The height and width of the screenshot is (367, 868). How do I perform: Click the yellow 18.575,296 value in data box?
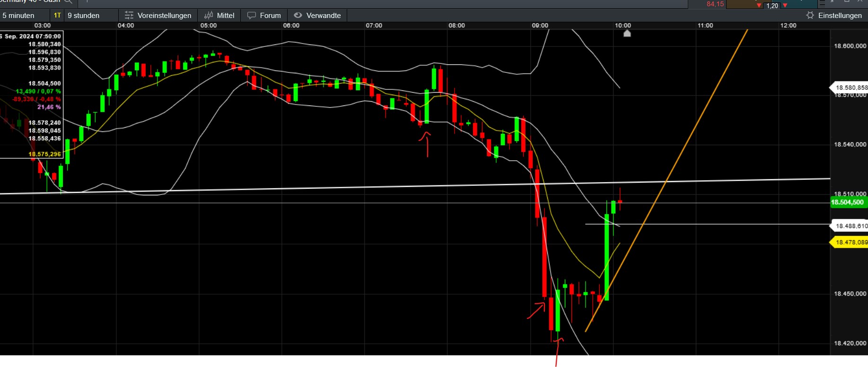pyautogui.click(x=44, y=154)
